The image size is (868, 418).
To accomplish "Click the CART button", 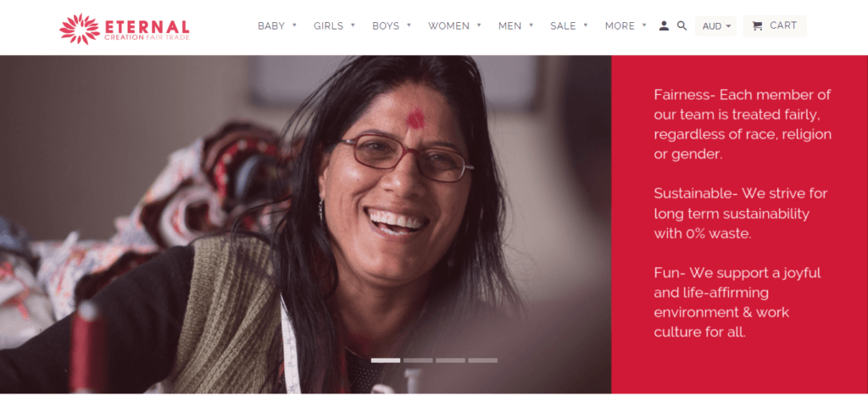I will click(775, 26).
